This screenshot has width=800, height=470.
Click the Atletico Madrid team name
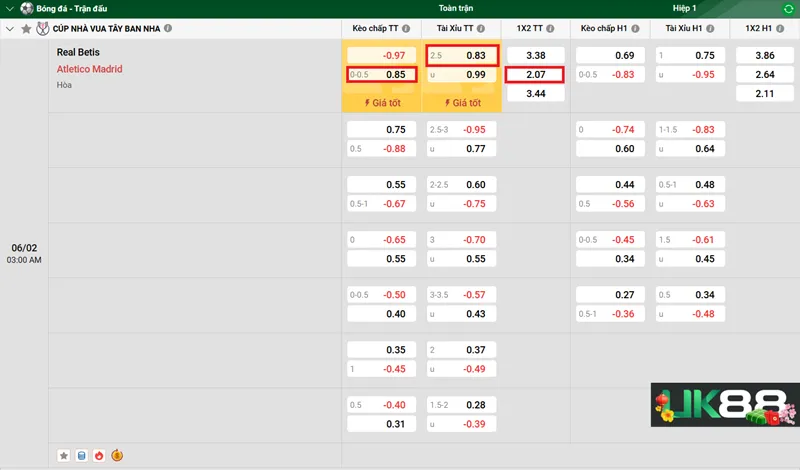coord(90,69)
